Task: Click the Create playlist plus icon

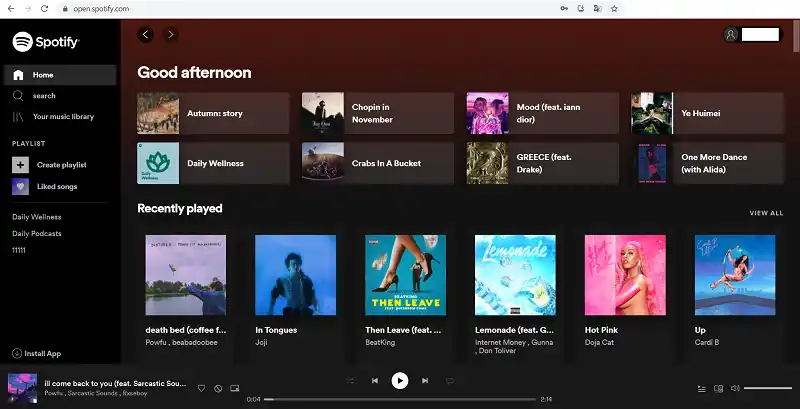Action: (x=20, y=165)
